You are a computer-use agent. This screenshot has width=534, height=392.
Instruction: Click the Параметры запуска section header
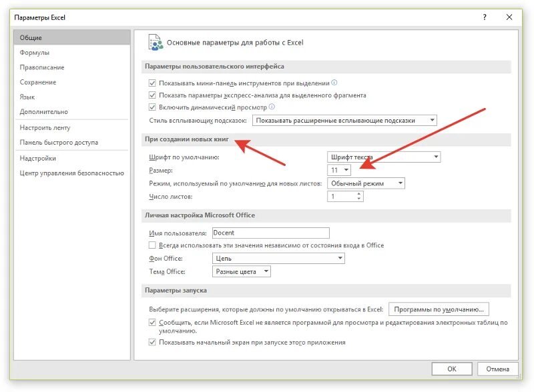click(x=176, y=290)
